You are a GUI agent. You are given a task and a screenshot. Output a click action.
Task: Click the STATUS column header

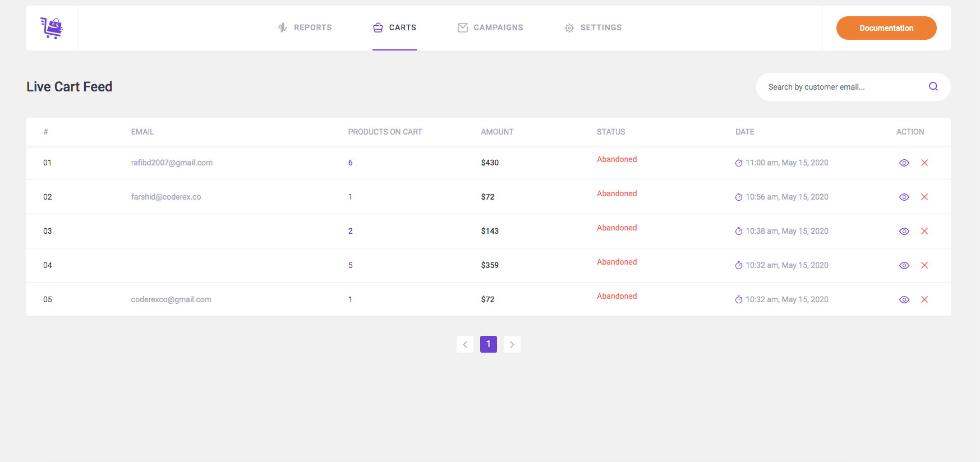(x=611, y=132)
